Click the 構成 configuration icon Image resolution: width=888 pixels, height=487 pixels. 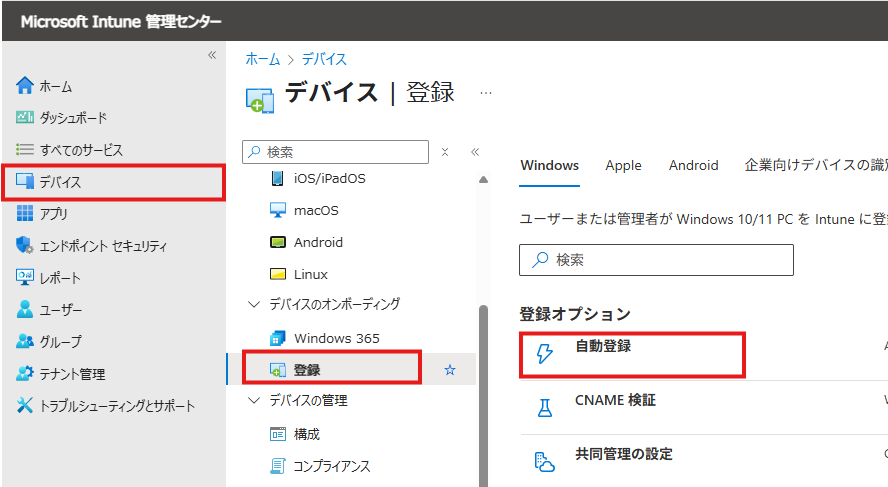click(278, 434)
